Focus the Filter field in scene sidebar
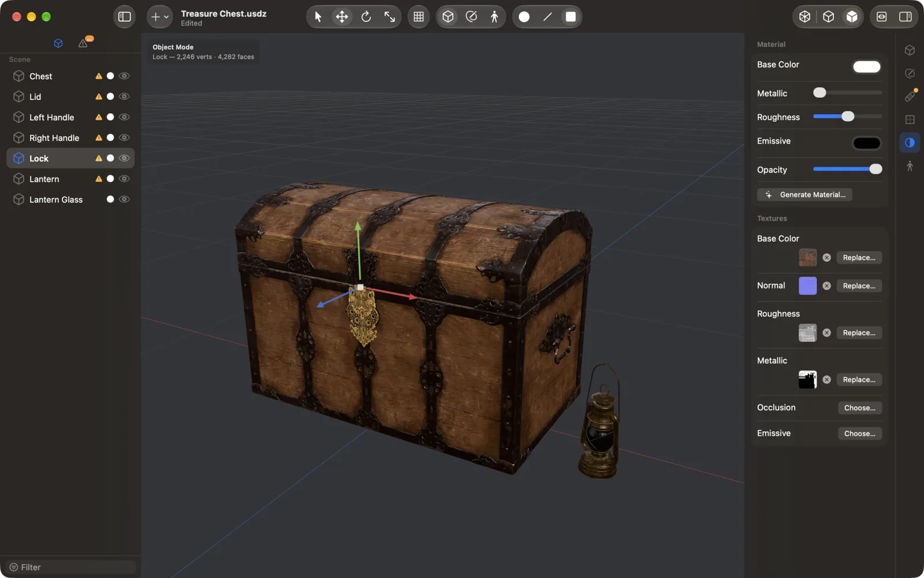Image resolution: width=924 pixels, height=578 pixels. 72,567
